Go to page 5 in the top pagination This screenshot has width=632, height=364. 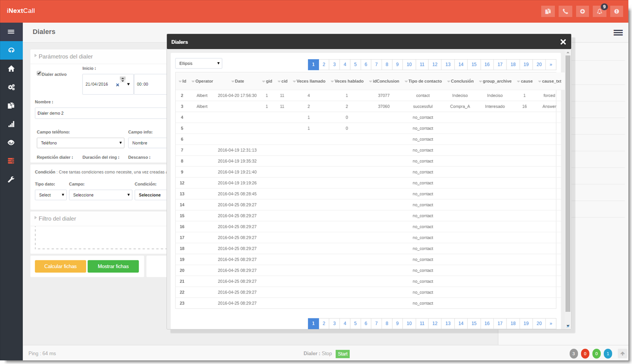[355, 65]
